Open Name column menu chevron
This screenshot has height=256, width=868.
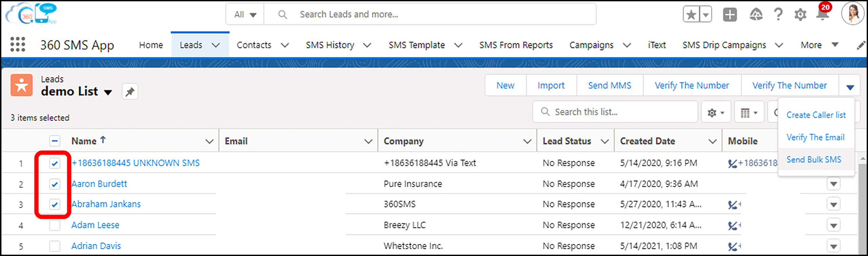click(x=210, y=141)
